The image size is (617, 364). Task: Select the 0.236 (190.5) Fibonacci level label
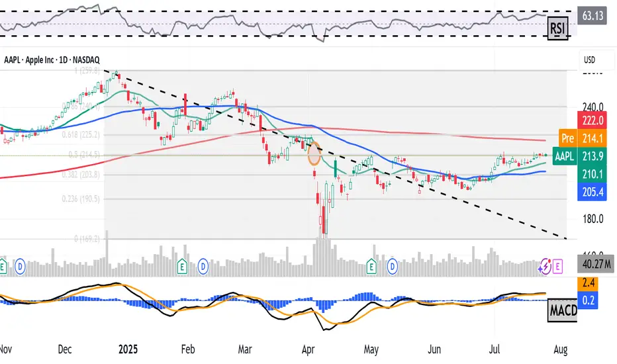(81, 199)
